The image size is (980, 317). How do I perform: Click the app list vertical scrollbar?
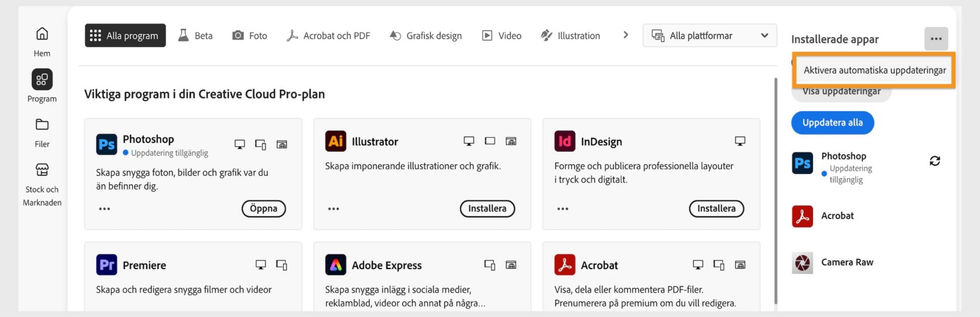[776, 191]
